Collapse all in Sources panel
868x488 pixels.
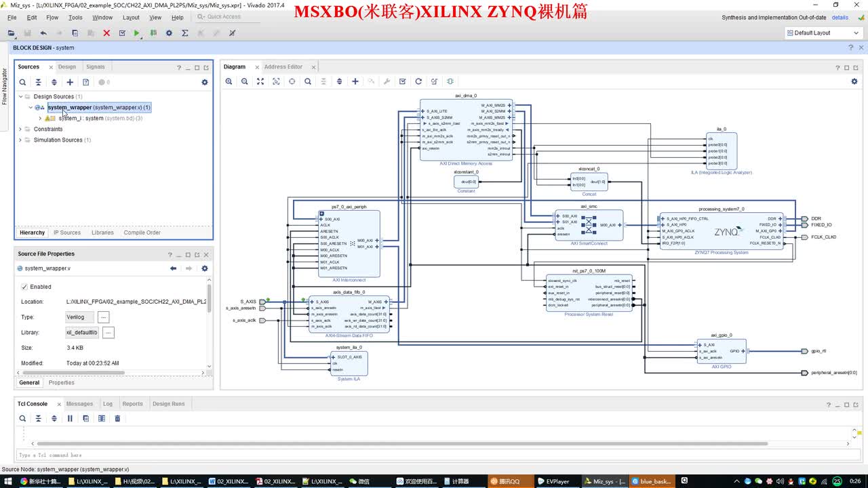pyautogui.click(x=38, y=82)
